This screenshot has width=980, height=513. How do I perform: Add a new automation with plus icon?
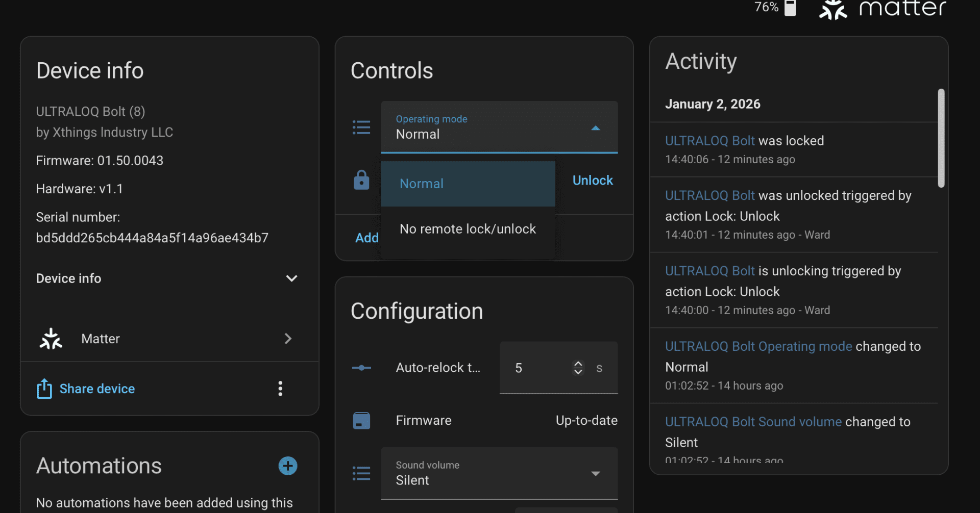click(288, 466)
